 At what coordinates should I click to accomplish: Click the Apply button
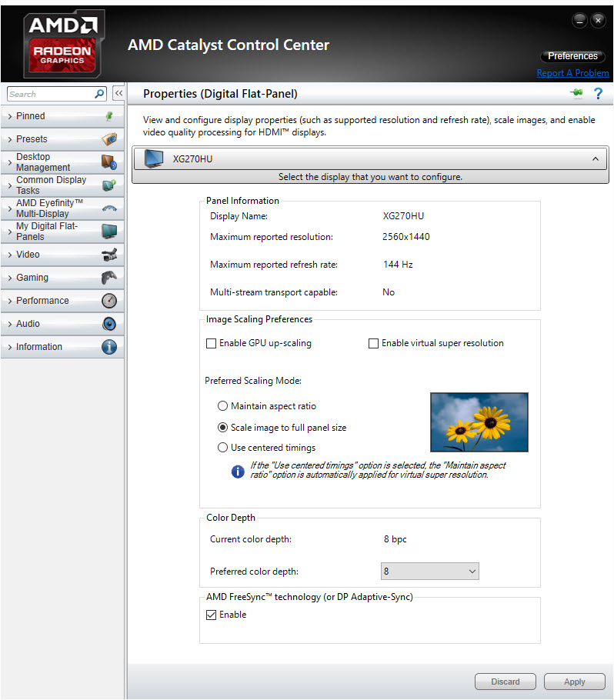[x=574, y=682]
